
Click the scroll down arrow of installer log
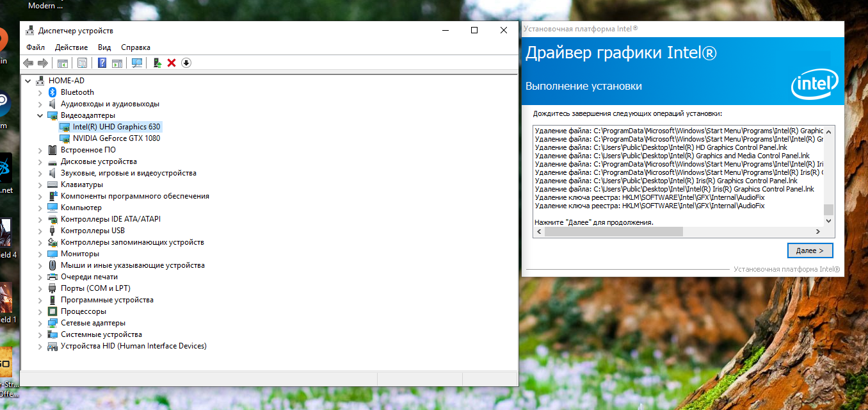click(x=829, y=220)
